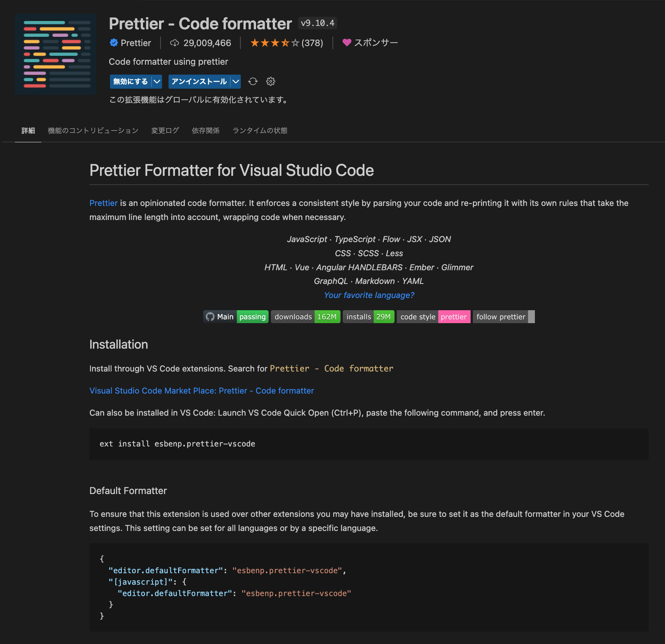Click the code style prettier badge

(433, 317)
